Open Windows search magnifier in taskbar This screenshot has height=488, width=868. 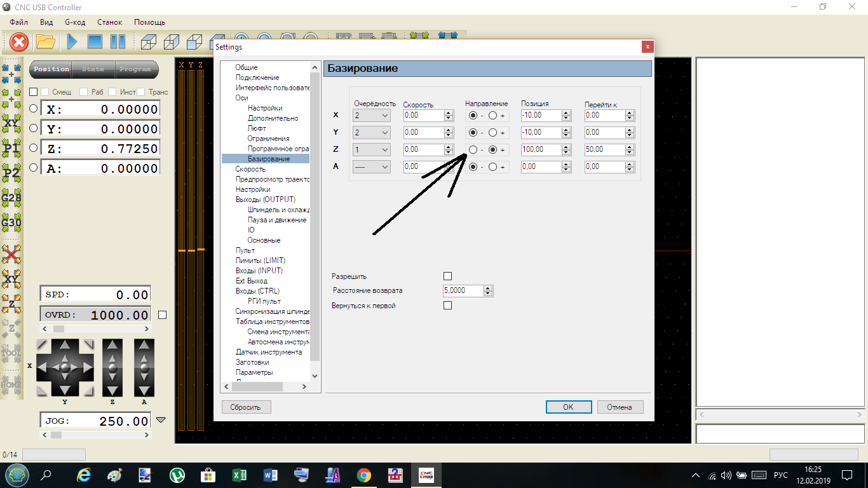[x=46, y=475]
